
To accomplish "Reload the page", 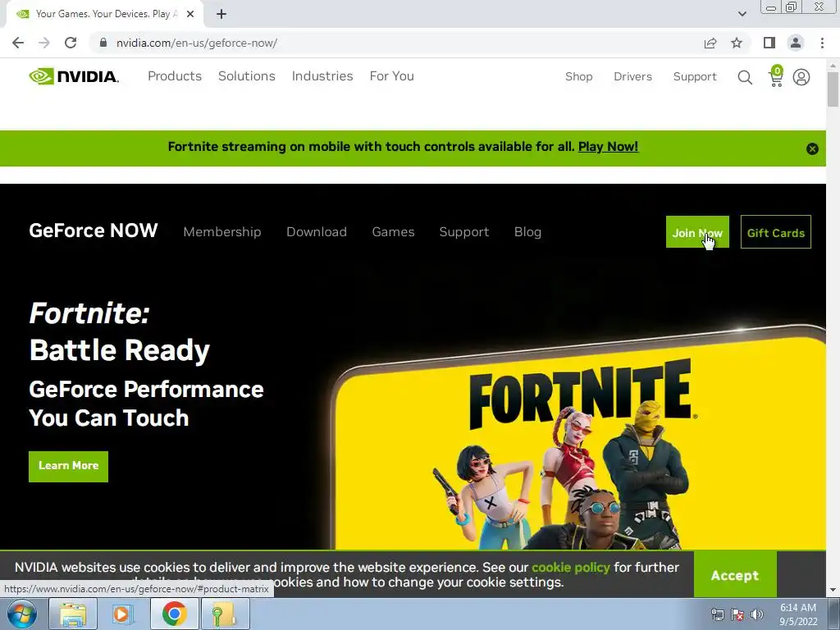I will click(71, 43).
